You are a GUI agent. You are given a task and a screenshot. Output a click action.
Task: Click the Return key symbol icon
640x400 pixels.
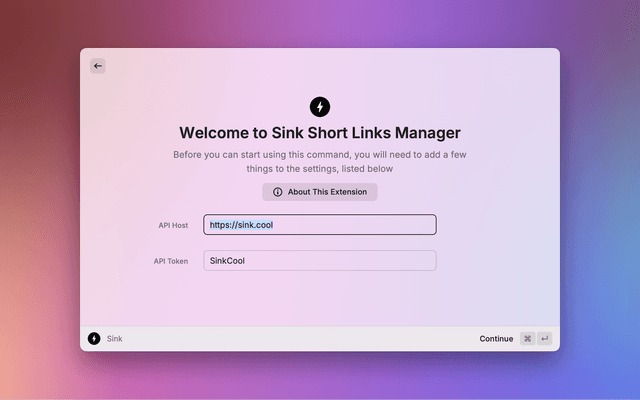click(x=544, y=339)
